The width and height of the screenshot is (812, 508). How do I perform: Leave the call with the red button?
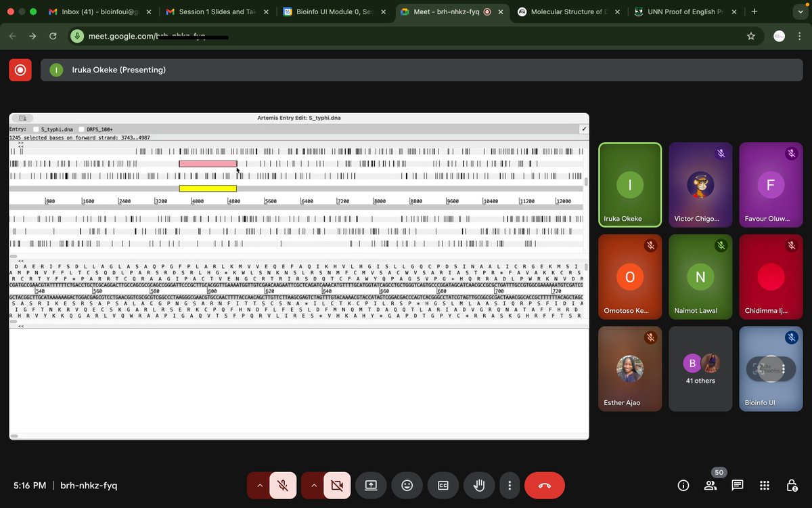(x=545, y=485)
